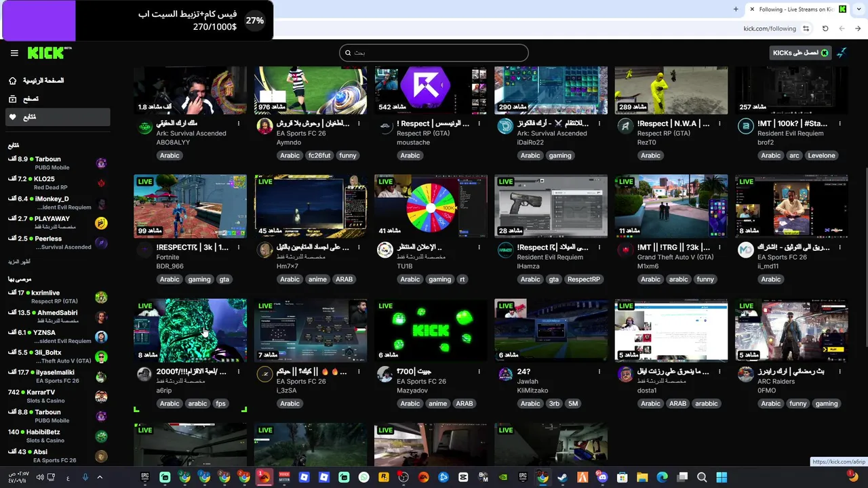Open options menu for moustache stream
This screenshot has height=488, width=868.
point(479,123)
